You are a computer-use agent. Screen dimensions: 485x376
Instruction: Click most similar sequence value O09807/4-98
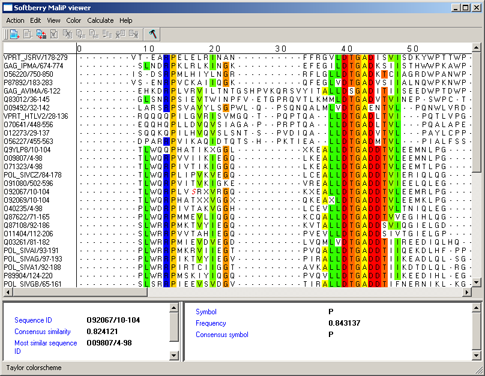[x=109, y=343]
